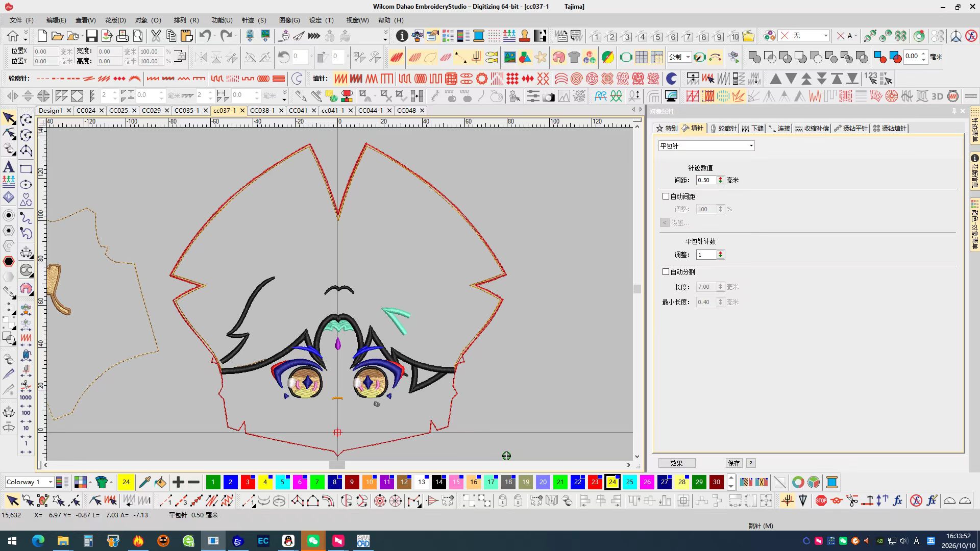
Task: Click the add color plus icon
Action: [x=178, y=482]
